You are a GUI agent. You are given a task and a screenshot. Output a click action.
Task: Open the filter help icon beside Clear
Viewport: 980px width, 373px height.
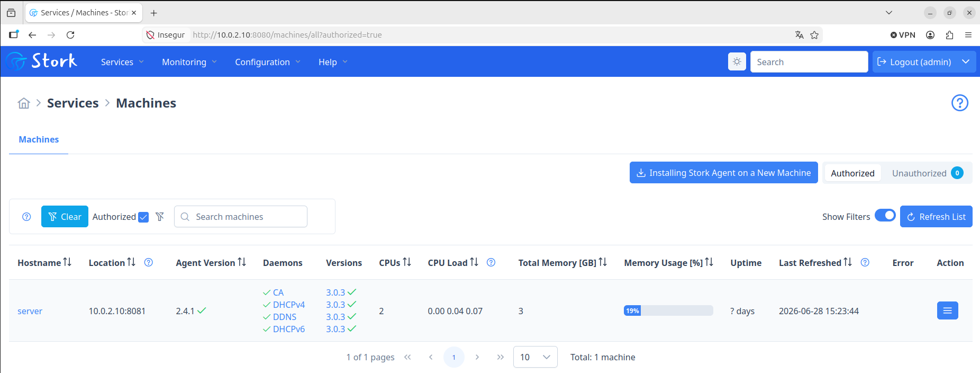tap(26, 217)
